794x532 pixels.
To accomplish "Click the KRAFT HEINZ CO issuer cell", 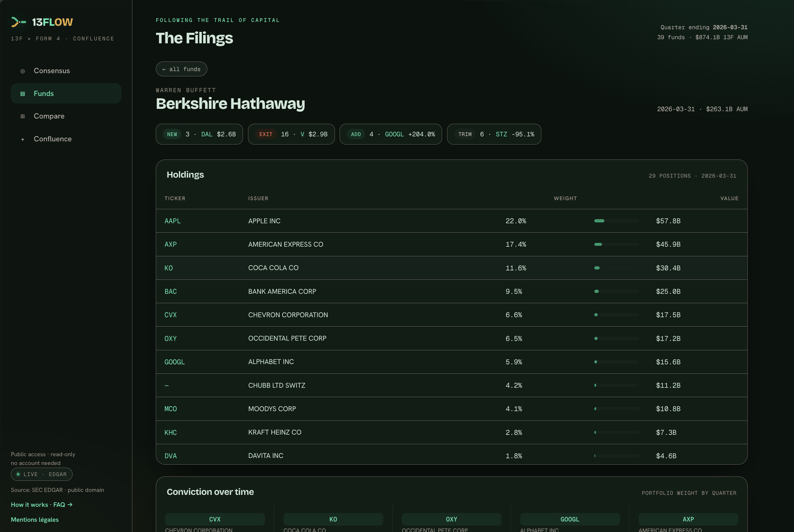I will pyautogui.click(x=275, y=432).
